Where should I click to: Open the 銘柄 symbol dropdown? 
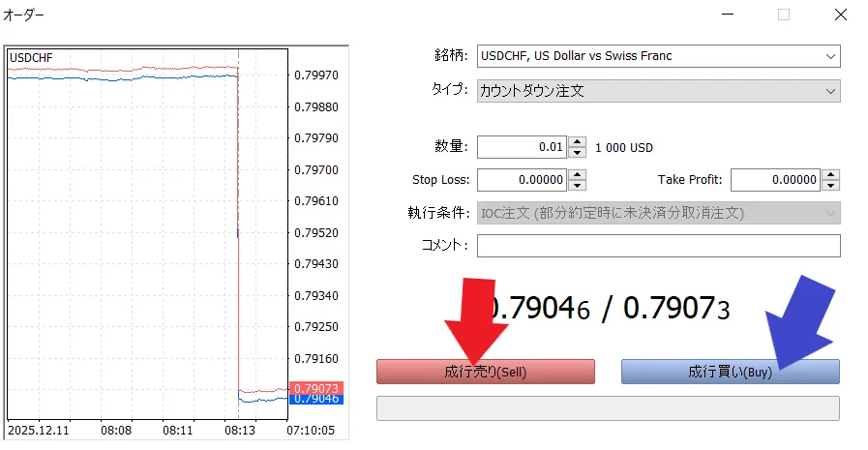point(659,56)
